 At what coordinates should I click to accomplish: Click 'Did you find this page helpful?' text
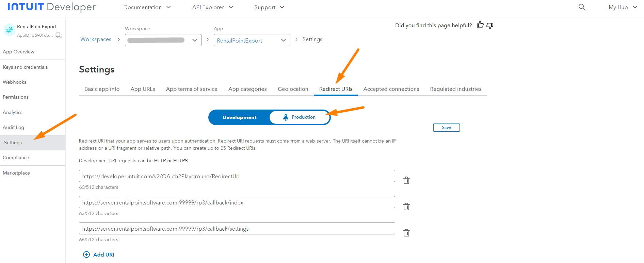433,25
